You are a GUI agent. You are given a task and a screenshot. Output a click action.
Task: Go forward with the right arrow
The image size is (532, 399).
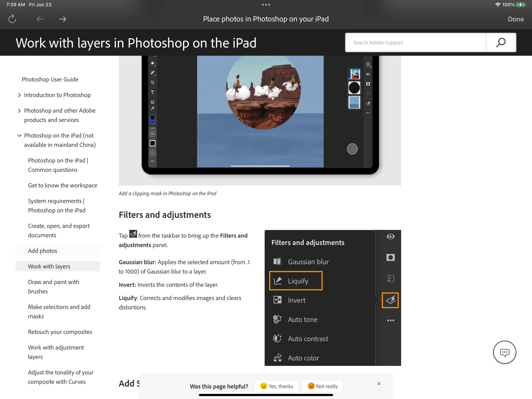[63, 19]
